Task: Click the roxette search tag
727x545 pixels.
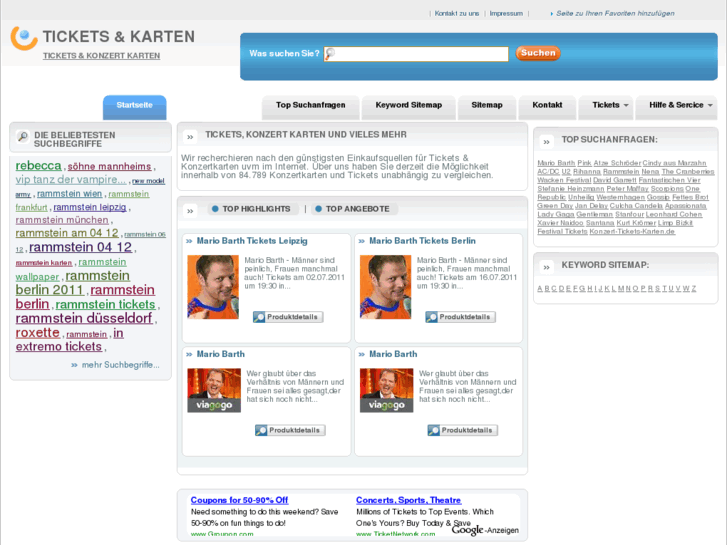Action: (38, 333)
